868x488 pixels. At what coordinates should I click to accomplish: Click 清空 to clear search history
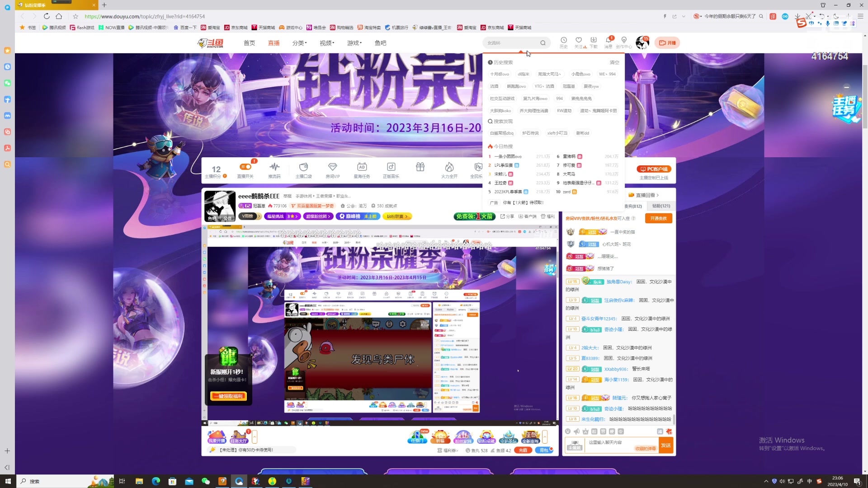pos(614,62)
